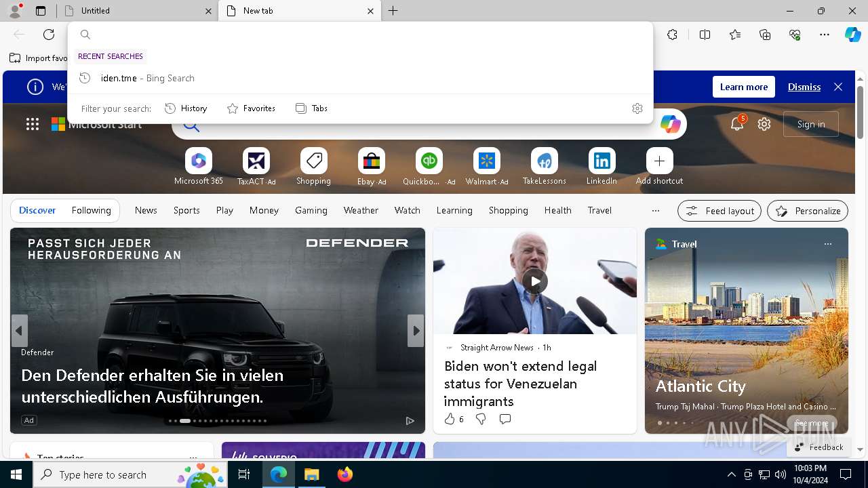Open the Gaming category
The image size is (868, 488).
(311, 211)
